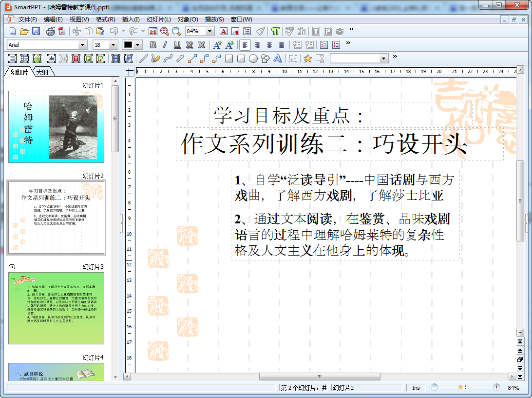Select the 幻灯片1 thumbnail

click(x=57, y=127)
